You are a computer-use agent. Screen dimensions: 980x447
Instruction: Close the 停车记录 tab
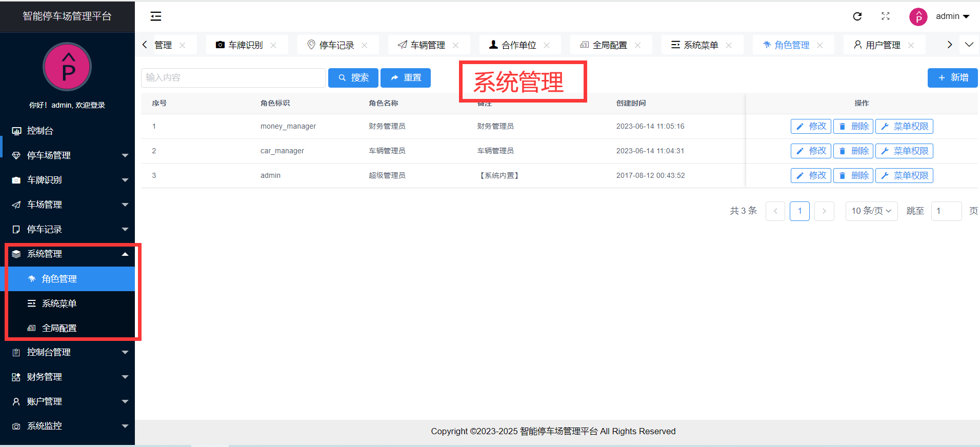click(364, 45)
